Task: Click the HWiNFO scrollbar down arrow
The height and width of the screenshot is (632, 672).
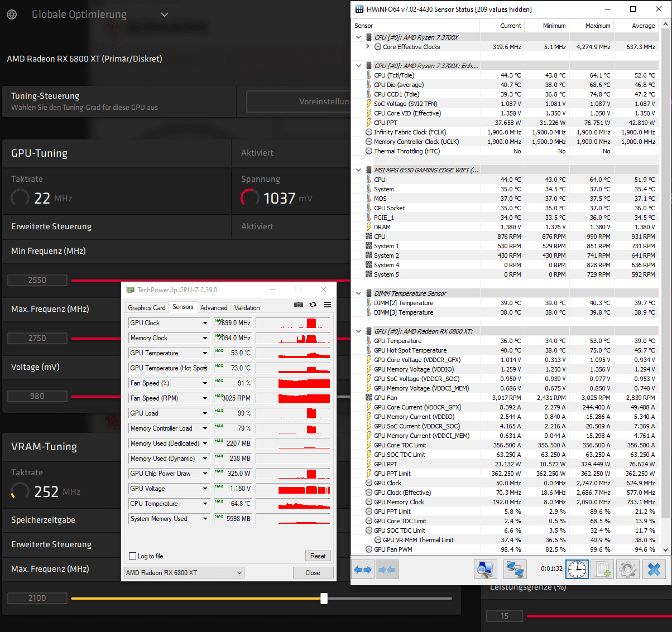Action: pos(665,549)
